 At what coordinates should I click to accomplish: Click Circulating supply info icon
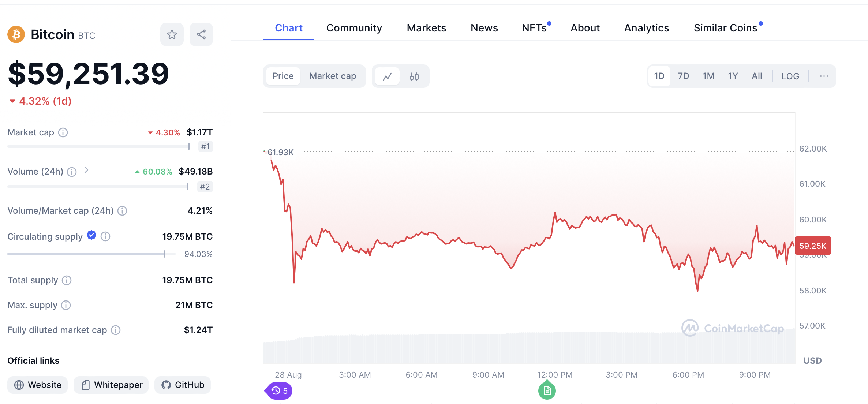(x=105, y=237)
